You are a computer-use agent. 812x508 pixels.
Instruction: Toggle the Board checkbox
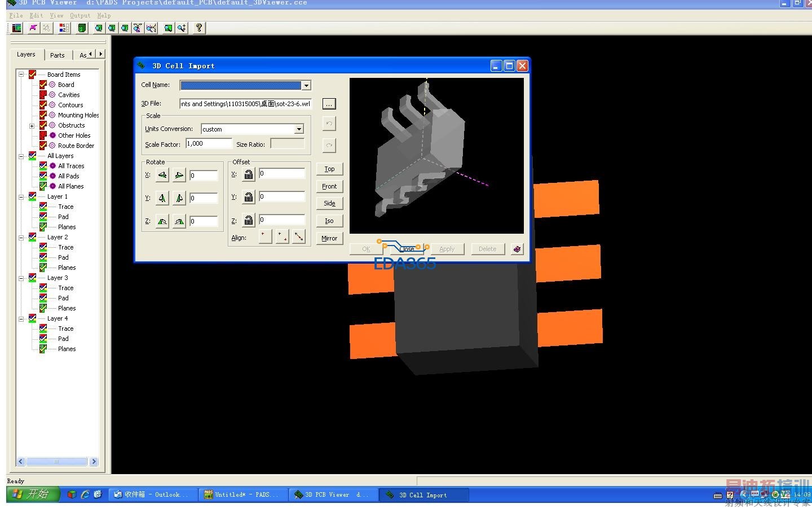[x=43, y=85]
